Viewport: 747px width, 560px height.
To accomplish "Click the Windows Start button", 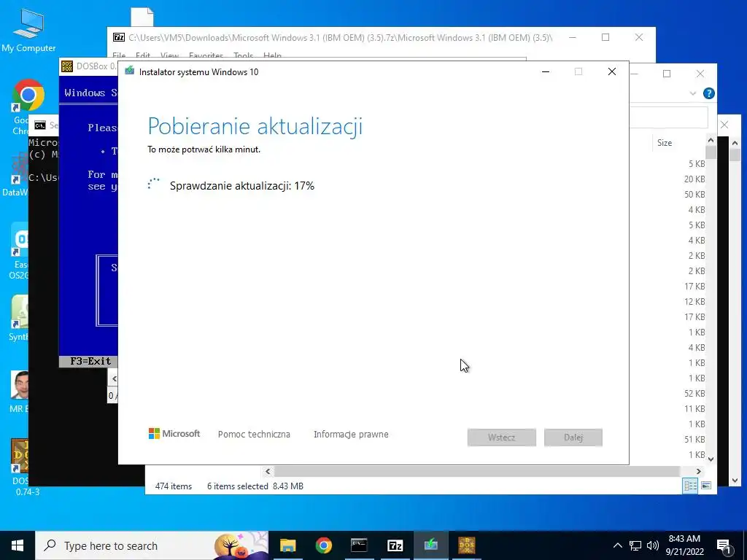I will click(x=18, y=545).
